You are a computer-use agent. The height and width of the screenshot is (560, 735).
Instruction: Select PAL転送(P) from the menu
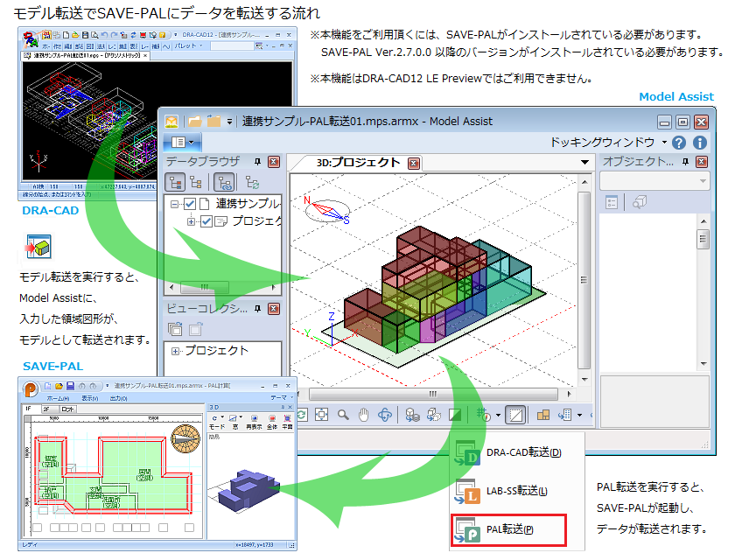pyautogui.click(x=509, y=530)
